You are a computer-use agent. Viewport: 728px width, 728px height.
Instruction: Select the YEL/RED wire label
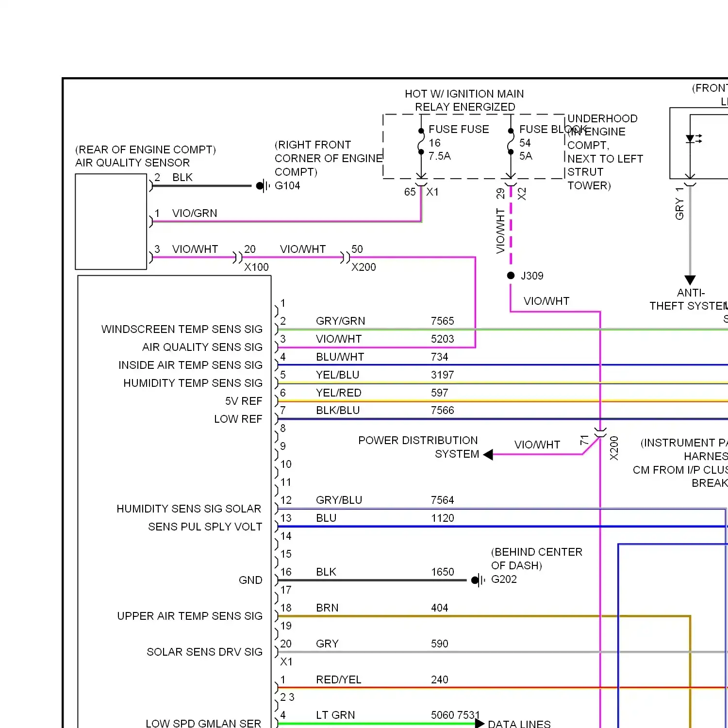(x=338, y=393)
